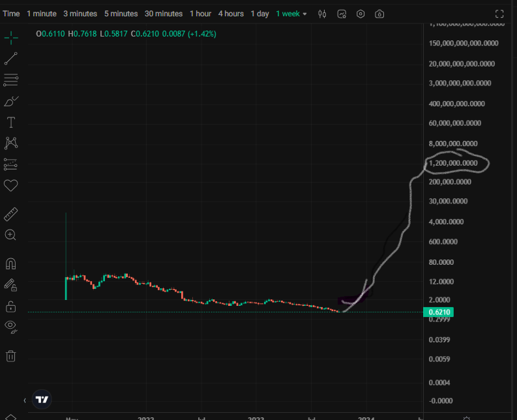Click the 3,000,000,000.0000 price axis label

click(460, 83)
